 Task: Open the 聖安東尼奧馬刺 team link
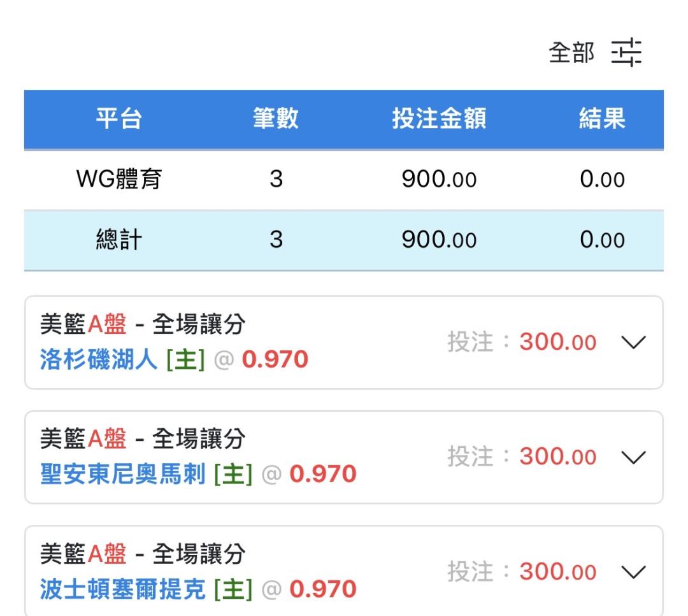(x=122, y=475)
